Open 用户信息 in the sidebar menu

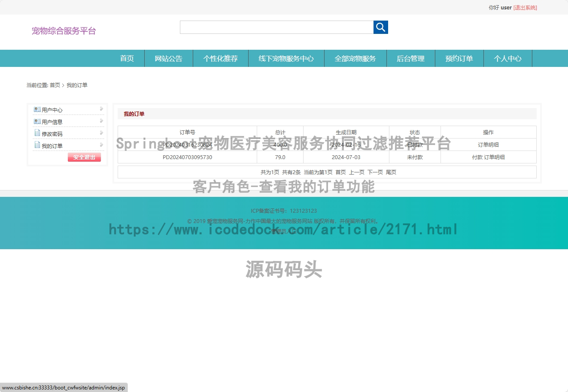52,122
